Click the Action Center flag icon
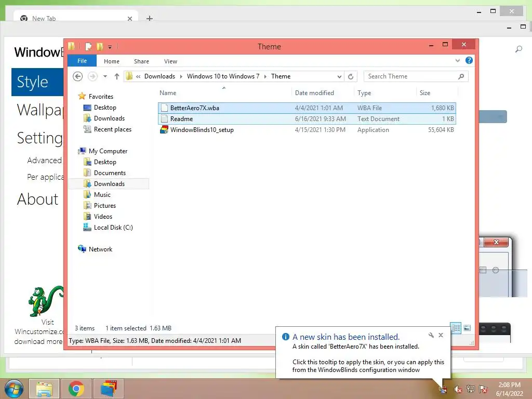 tap(483, 389)
